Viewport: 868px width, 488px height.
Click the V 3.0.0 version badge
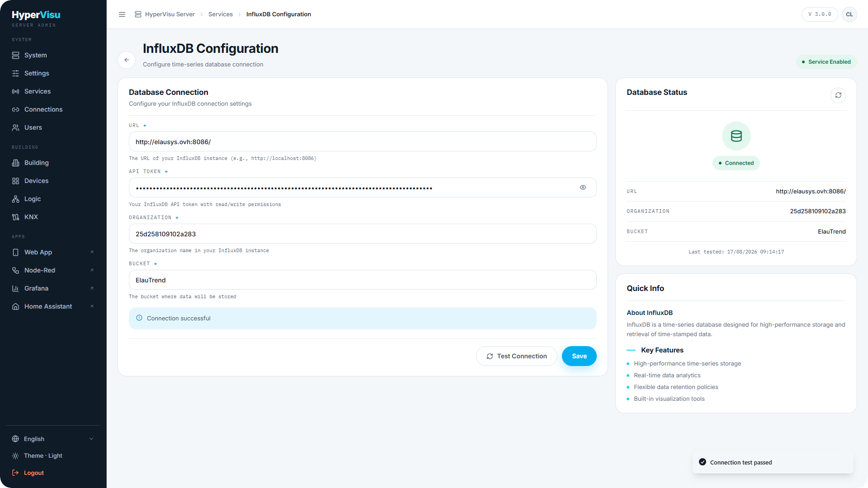tap(820, 14)
